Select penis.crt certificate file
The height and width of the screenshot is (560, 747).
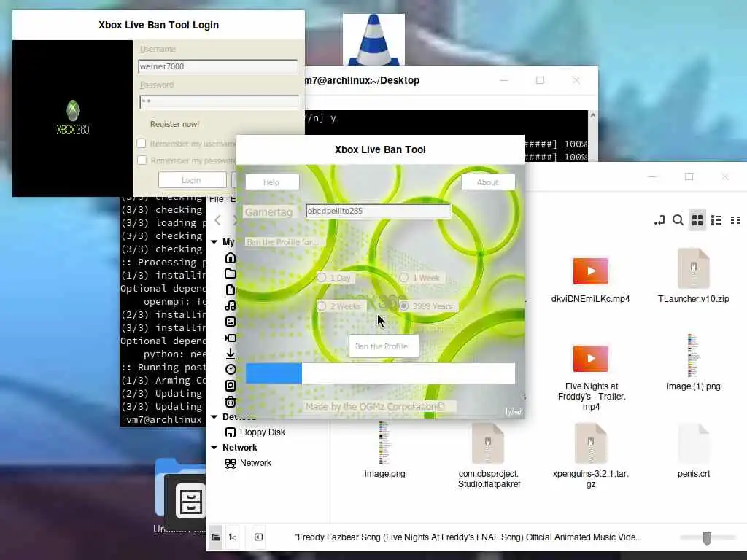[x=693, y=451]
